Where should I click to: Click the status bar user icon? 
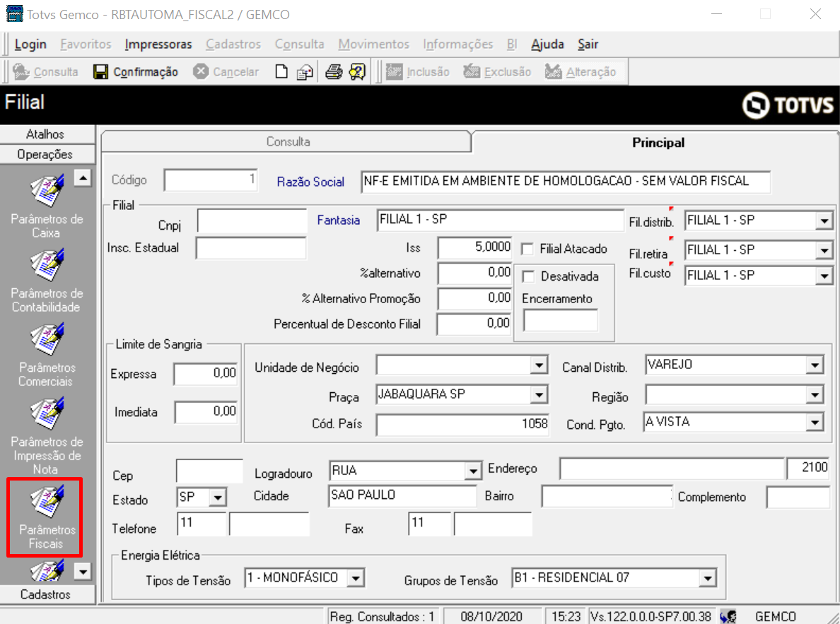728,616
